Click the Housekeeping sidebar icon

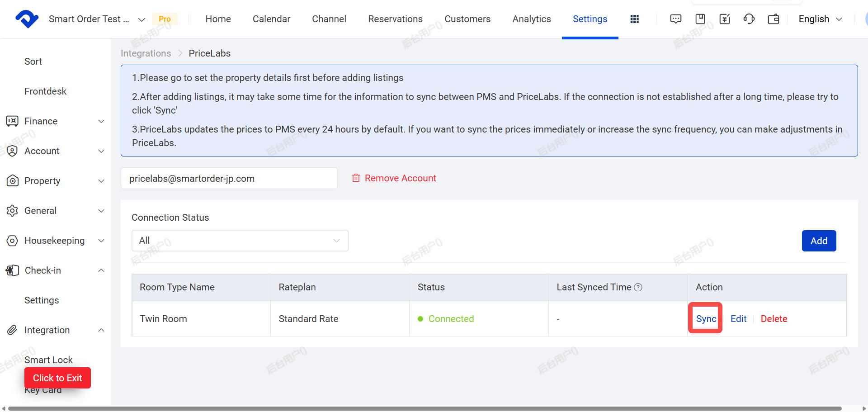12,241
